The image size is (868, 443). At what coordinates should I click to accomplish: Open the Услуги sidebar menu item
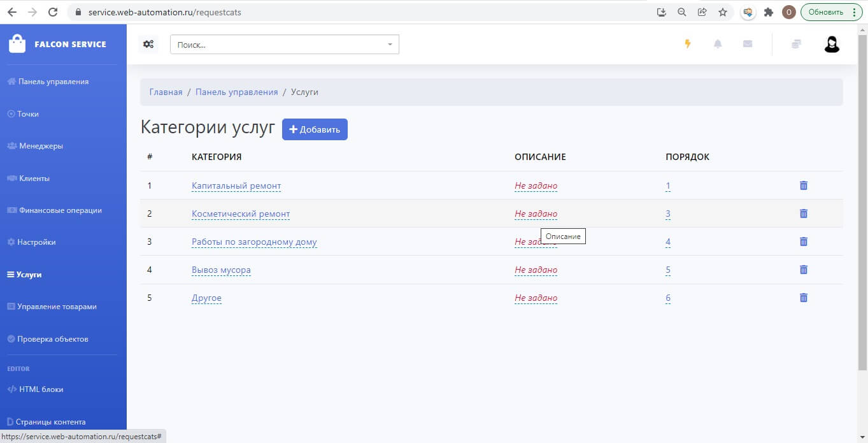point(24,275)
